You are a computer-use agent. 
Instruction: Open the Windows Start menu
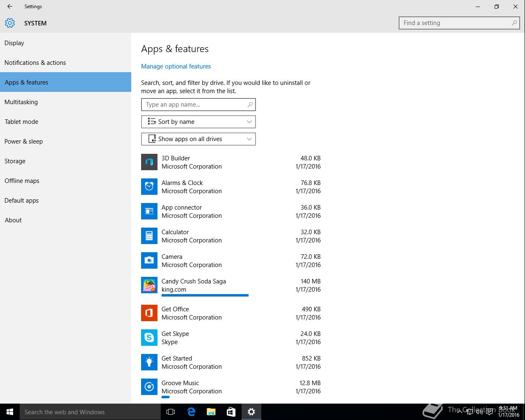10,412
